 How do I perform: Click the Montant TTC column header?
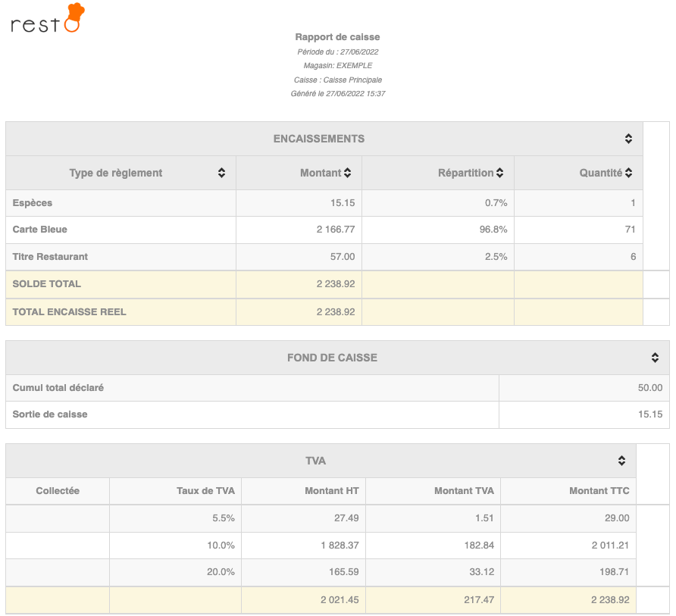point(599,491)
